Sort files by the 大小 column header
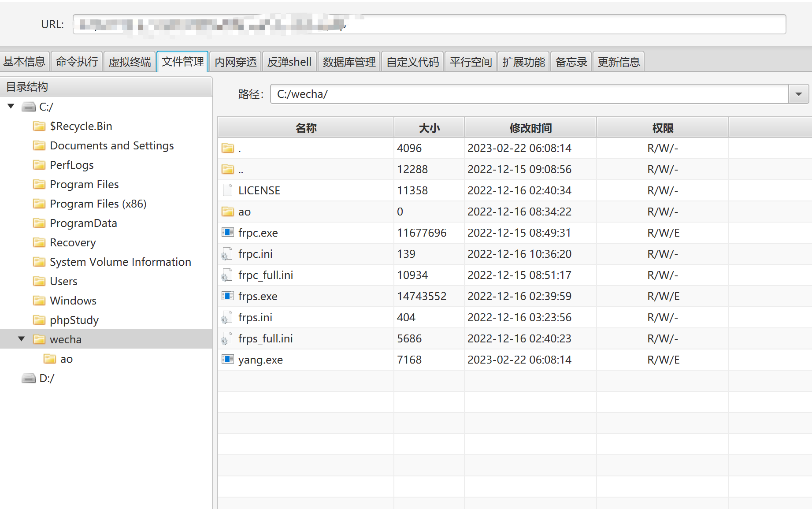This screenshot has width=812, height=509. pos(429,128)
